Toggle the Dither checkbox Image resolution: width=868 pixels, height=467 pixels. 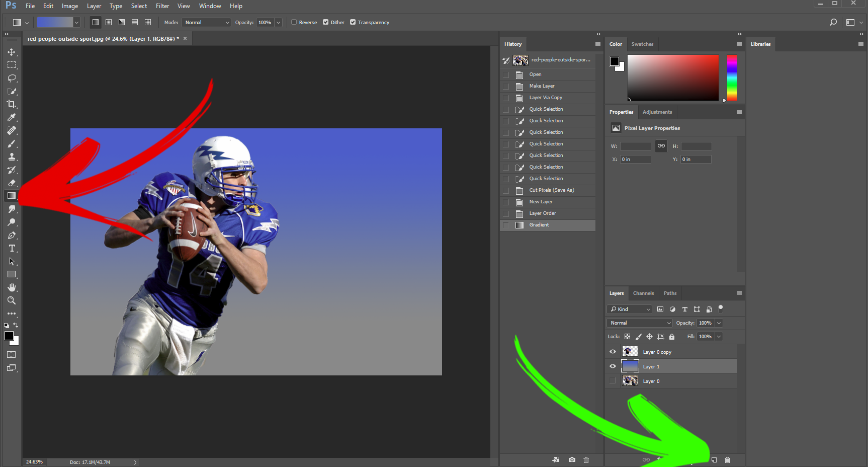click(326, 22)
